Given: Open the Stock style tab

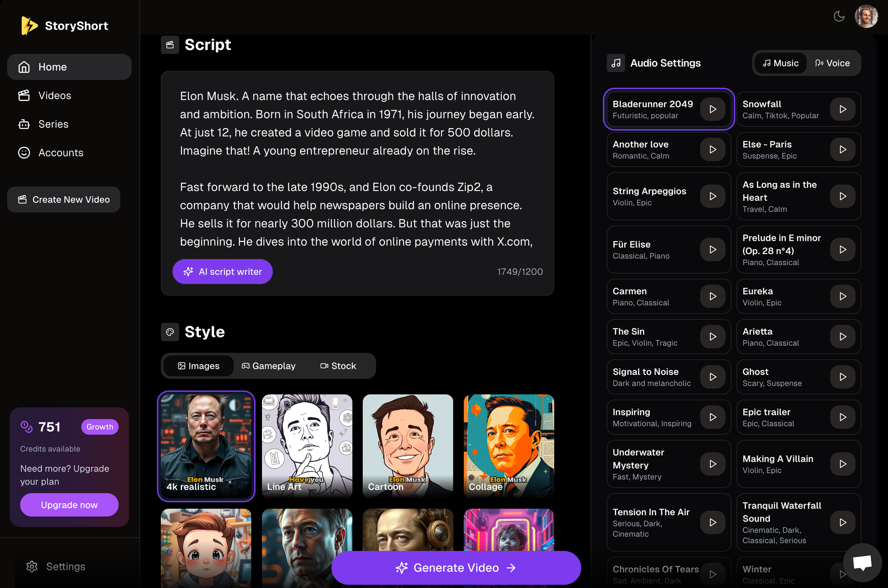Looking at the screenshot, I should [x=338, y=366].
